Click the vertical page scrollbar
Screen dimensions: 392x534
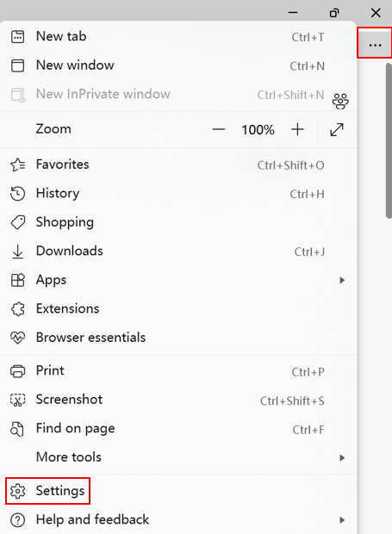point(389,140)
